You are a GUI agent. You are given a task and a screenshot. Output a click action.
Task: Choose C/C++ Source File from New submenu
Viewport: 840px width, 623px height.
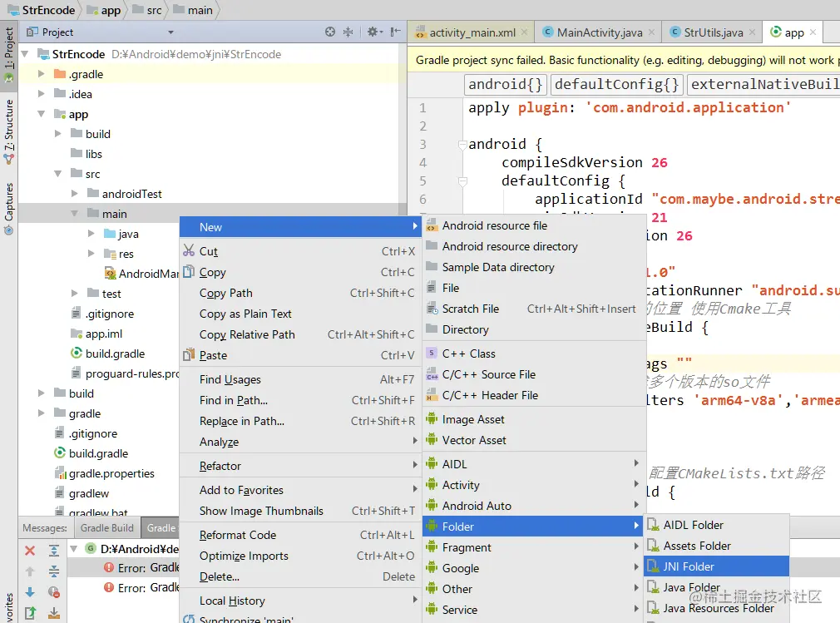tap(534, 374)
